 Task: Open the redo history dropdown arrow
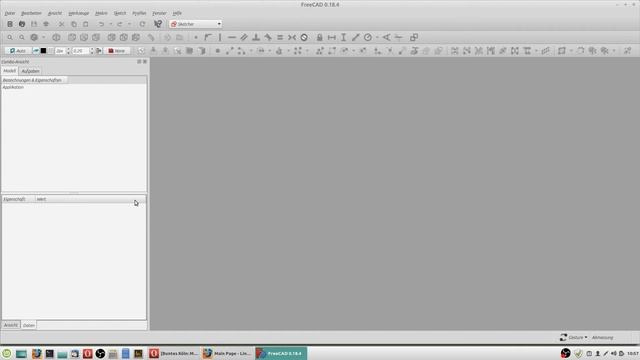pos(129,24)
